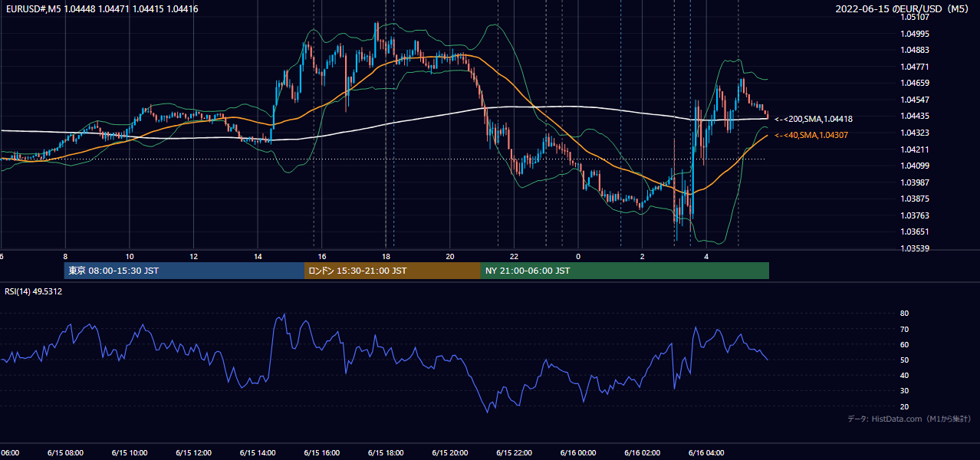This screenshot has width=980, height=460.
Task: Click bottom time label 6/15 08:00
Action: click(65, 453)
